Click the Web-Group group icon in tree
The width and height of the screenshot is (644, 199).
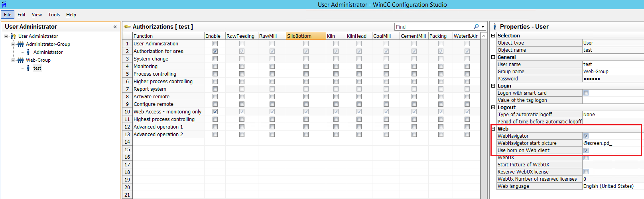pyautogui.click(x=20, y=60)
